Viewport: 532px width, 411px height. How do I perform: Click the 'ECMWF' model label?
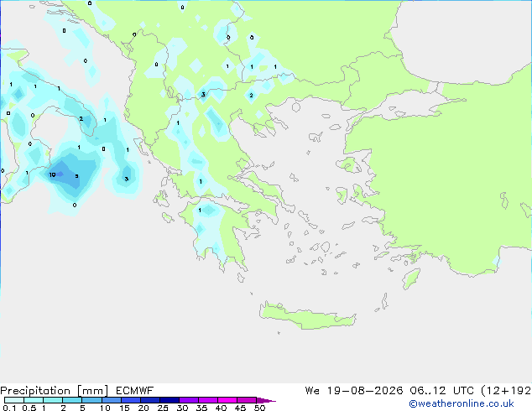point(135,391)
